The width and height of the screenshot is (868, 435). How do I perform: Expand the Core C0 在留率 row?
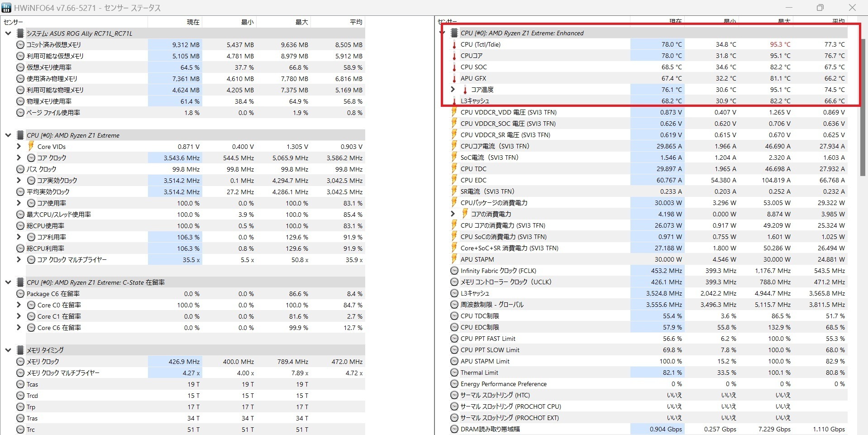tap(19, 305)
